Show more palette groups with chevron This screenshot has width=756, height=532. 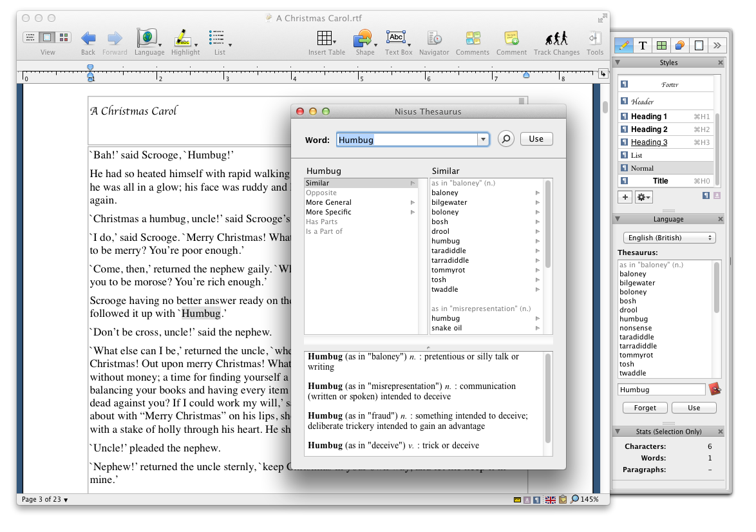(717, 45)
